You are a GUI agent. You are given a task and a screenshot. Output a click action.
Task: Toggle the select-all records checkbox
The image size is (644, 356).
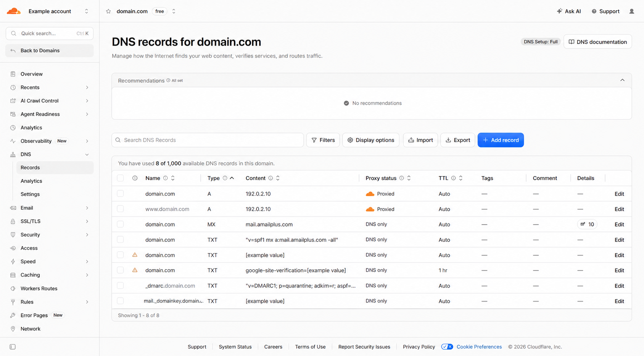coord(120,178)
